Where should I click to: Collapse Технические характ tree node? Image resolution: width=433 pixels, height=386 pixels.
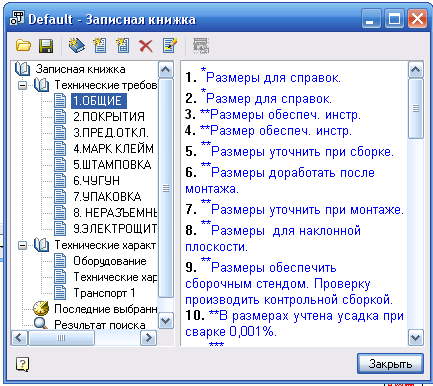click(x=23, y=246)
